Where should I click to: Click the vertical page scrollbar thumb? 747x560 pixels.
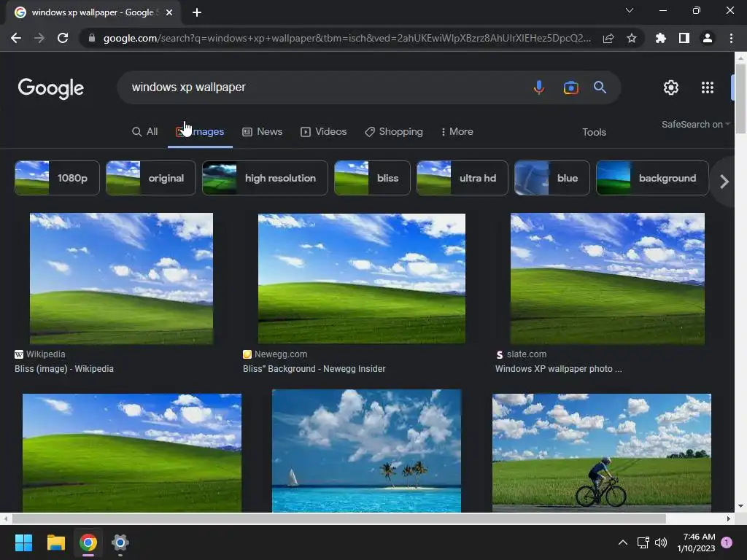tap(740, 98)
